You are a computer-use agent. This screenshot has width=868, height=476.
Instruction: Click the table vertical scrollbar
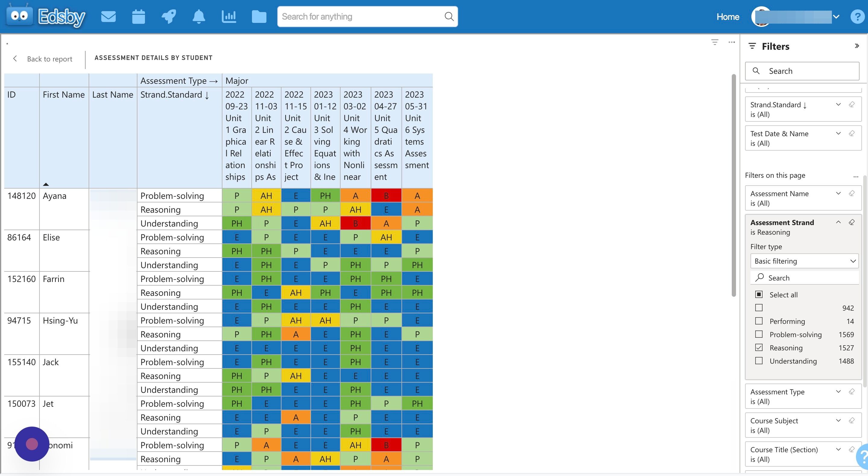coord(734,185)
